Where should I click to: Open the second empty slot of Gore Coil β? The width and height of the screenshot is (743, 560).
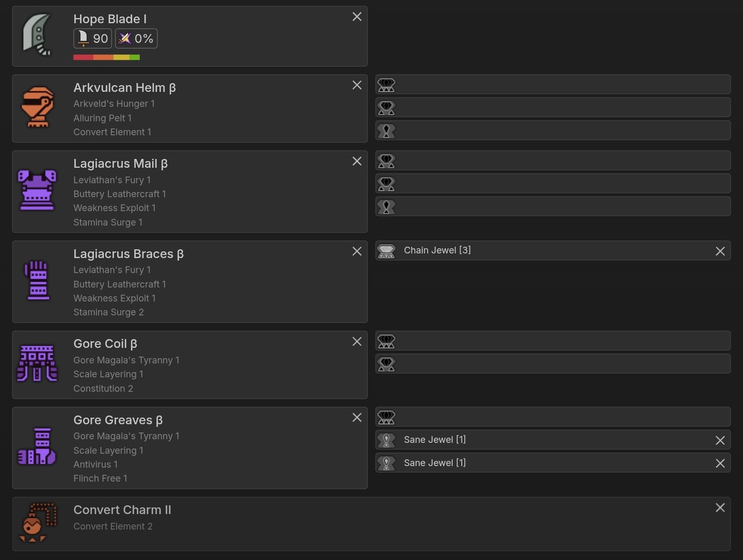pos(553,364)
